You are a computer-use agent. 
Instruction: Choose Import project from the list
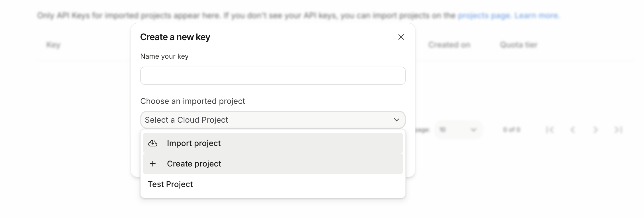(x=194, y=143)
